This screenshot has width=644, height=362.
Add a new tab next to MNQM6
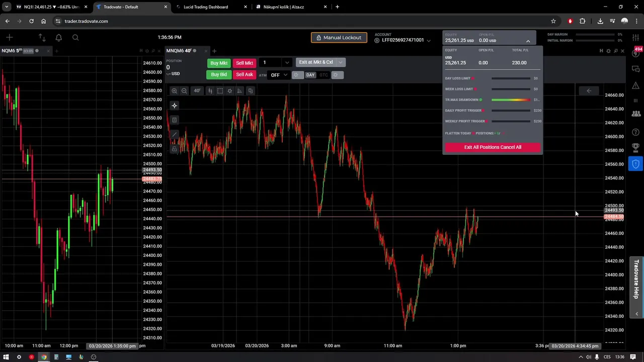(214, 51)
